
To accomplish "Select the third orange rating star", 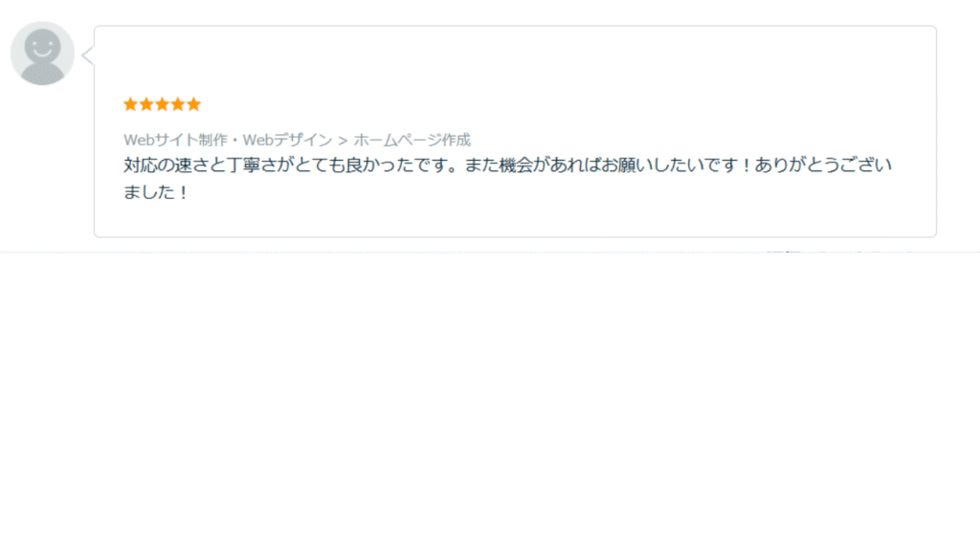I will click(x=162, y=104).
